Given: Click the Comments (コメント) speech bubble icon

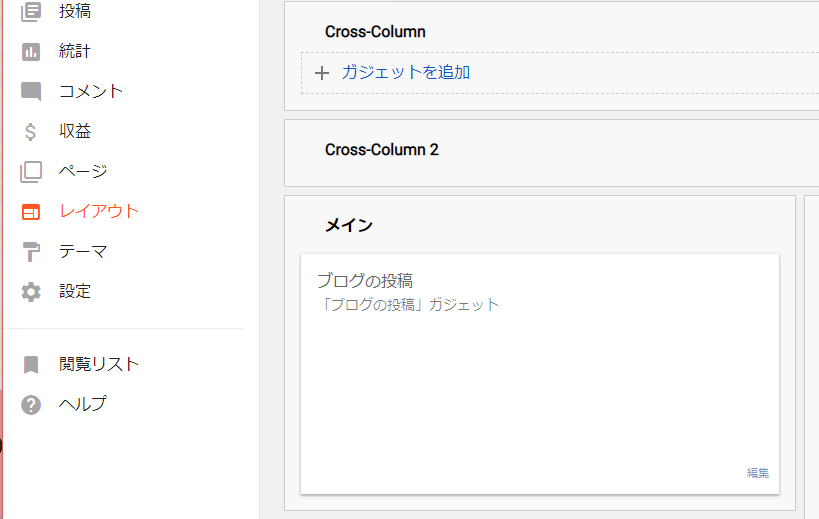Looking at the screenshot, I should (31, 92).
